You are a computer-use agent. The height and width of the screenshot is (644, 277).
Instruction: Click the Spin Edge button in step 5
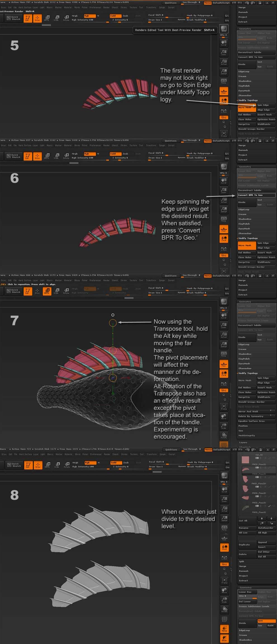pyautogui.click(x=266, y=105)
